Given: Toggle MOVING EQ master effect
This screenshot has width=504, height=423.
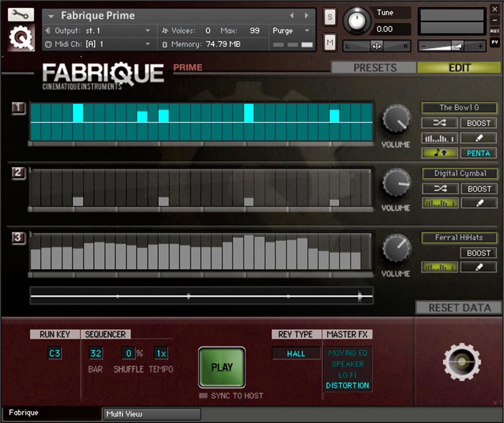Looking at the screenshot, I should tap(348, 353).
